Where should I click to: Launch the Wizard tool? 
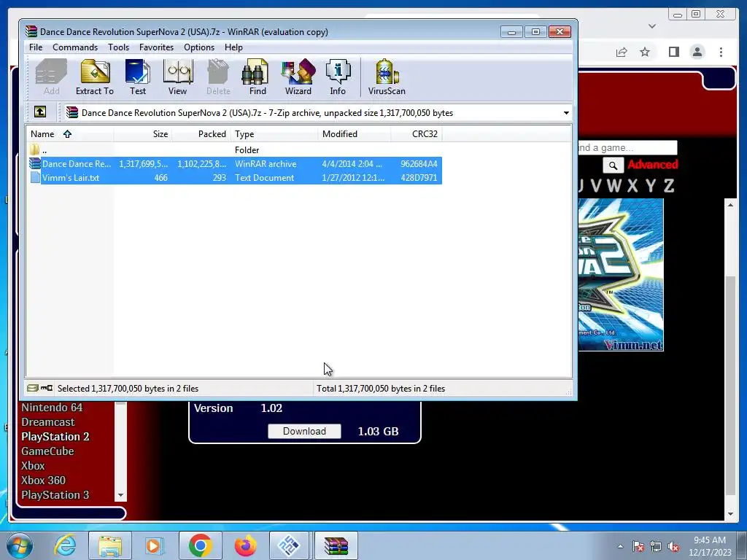tap(298, 77)
